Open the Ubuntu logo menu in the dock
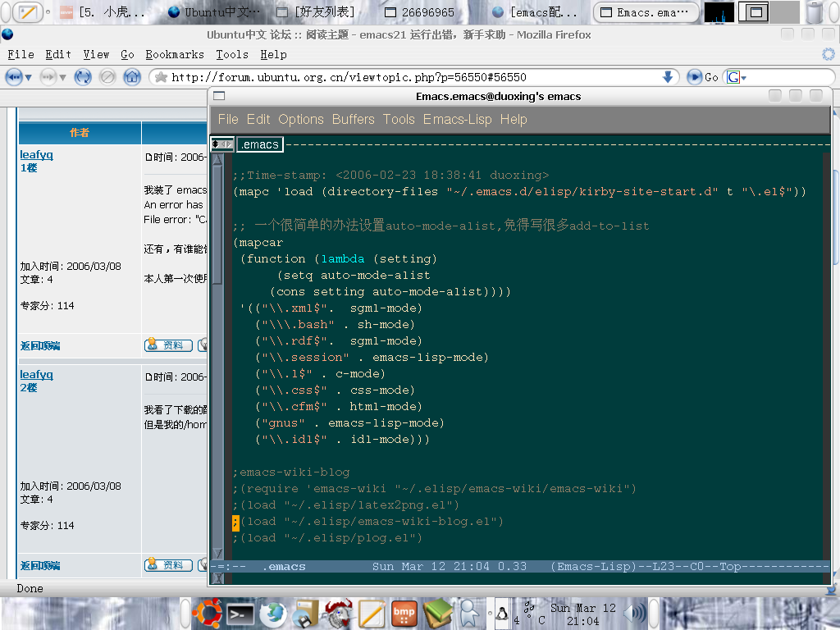The height and width of the screenshot is (630, 840). (x=208, y=614)
